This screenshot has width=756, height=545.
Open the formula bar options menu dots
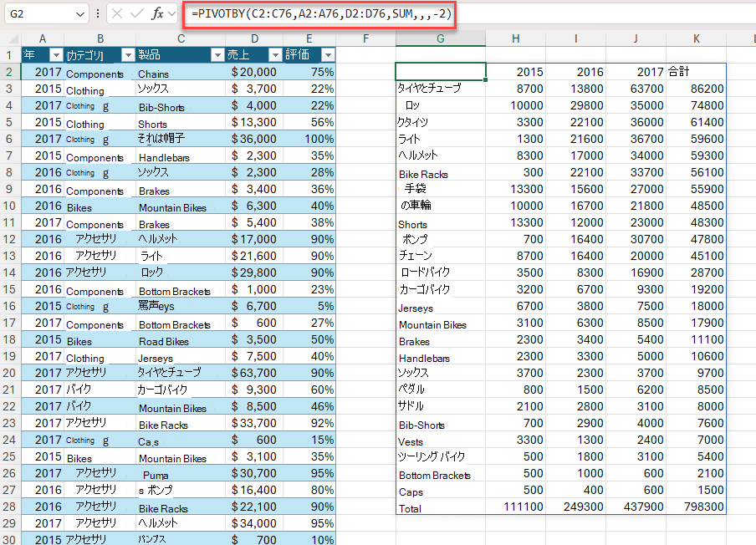tap(98, 13)
